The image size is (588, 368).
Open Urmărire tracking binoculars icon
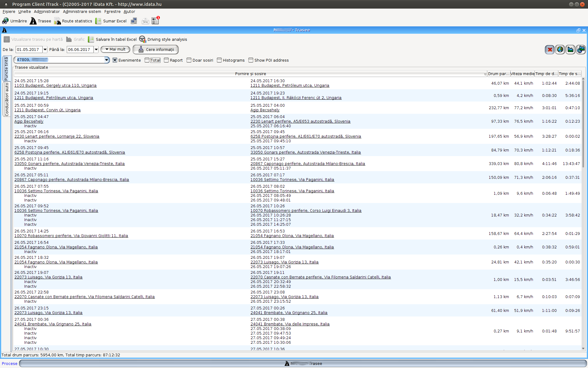[x=6, y=21]
